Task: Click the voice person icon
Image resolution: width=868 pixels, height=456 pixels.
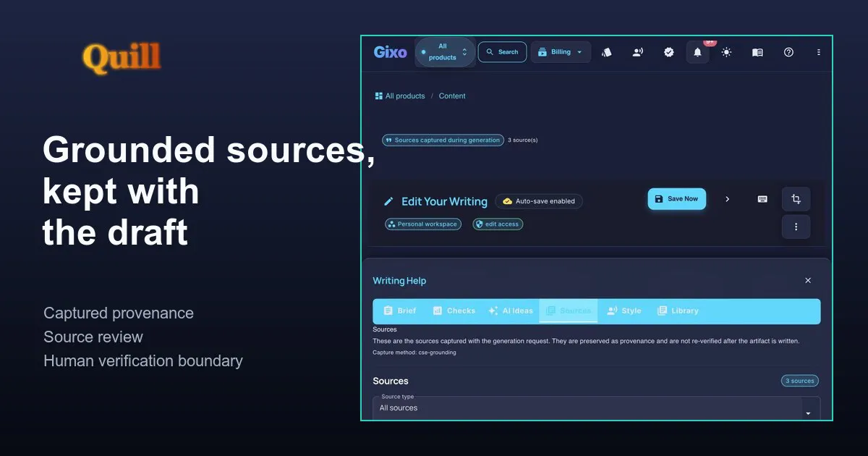Action: click(637, 52)
